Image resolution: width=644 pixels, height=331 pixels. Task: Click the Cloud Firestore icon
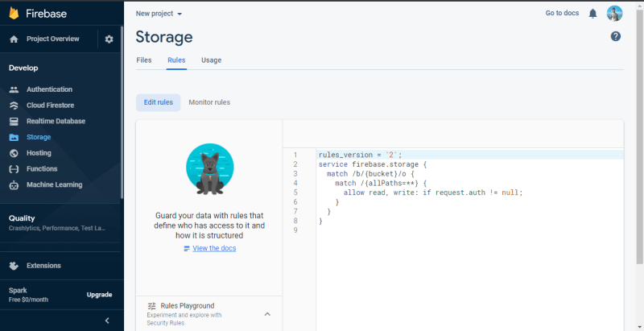tap(14, 106)
